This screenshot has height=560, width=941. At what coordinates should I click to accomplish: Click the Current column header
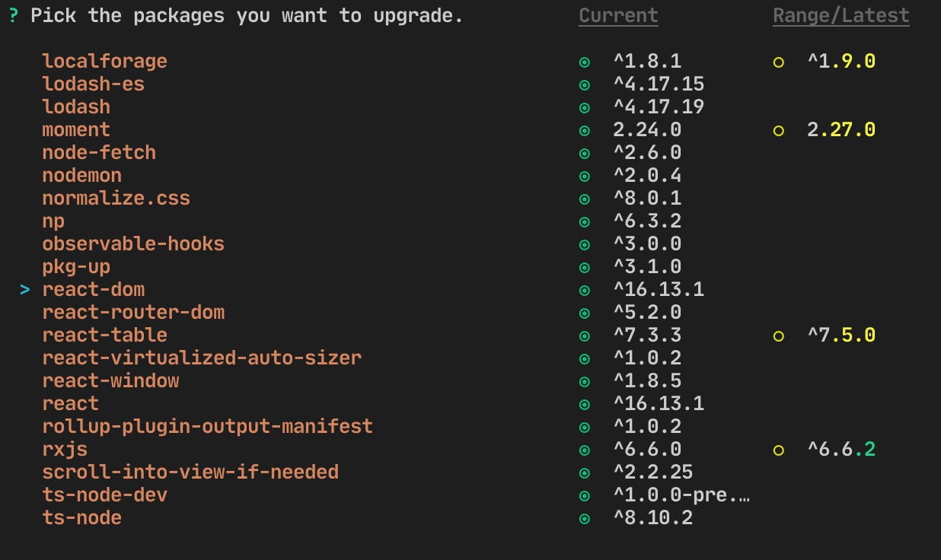point(617,14)
